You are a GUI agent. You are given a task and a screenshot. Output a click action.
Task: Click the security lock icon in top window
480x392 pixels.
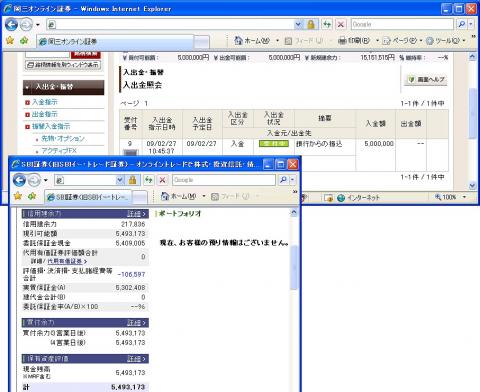point(311,24)
